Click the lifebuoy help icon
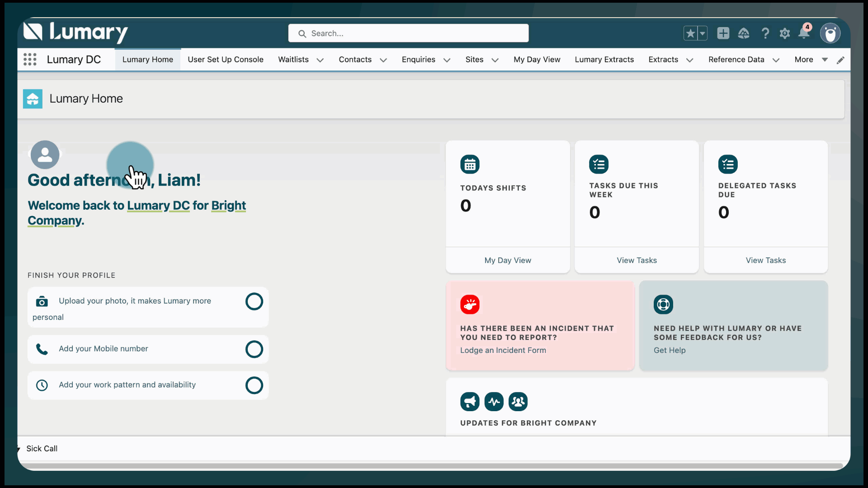The width and height of the screenshot is (868, 488). [x=663, y=305]
